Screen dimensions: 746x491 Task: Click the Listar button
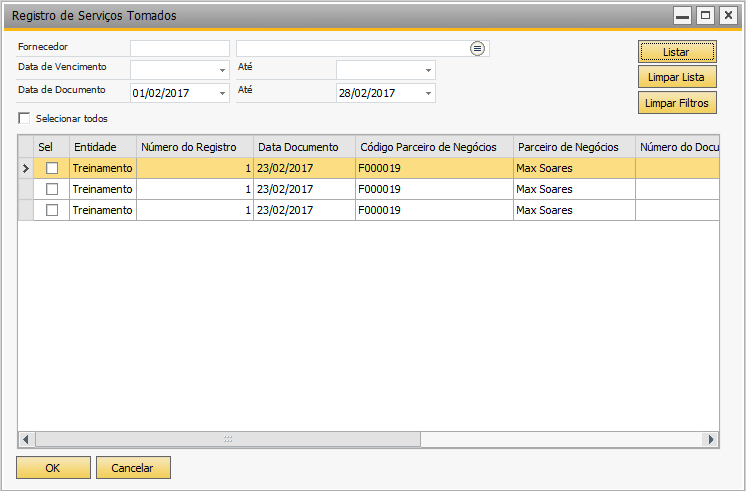click(677, 52)
